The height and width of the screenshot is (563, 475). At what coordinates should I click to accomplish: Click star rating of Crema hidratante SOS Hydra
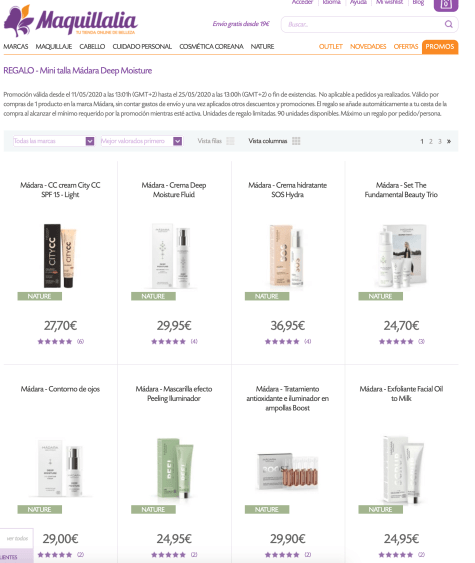[x=282, y=341]
